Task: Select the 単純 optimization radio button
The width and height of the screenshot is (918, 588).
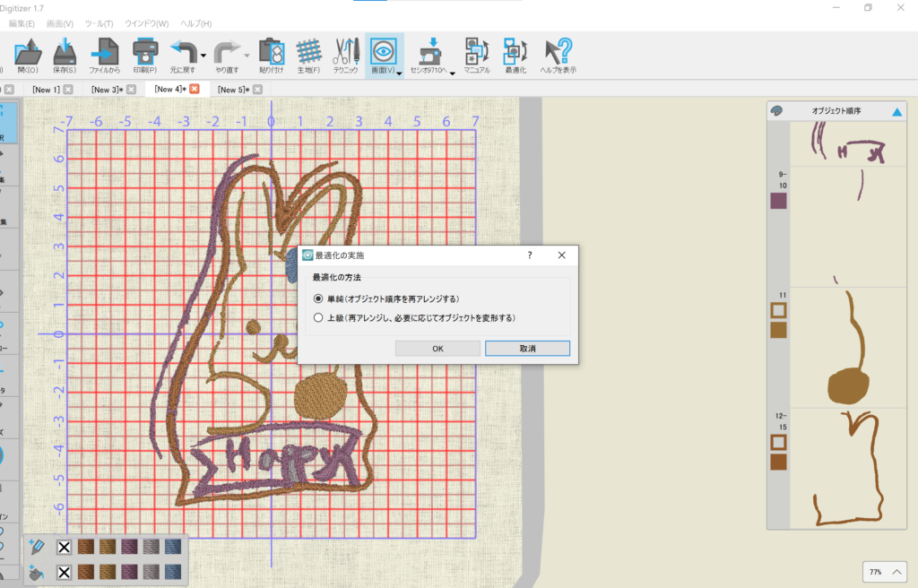Action: (318, 298)
